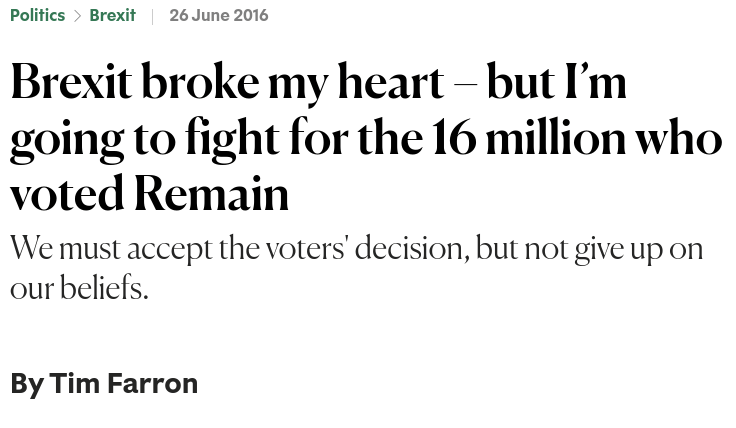Image resolution: width=736 pixels, height=428 pixels.
Task: Click the word "going" in the headline
Action: tap(66, 140)
